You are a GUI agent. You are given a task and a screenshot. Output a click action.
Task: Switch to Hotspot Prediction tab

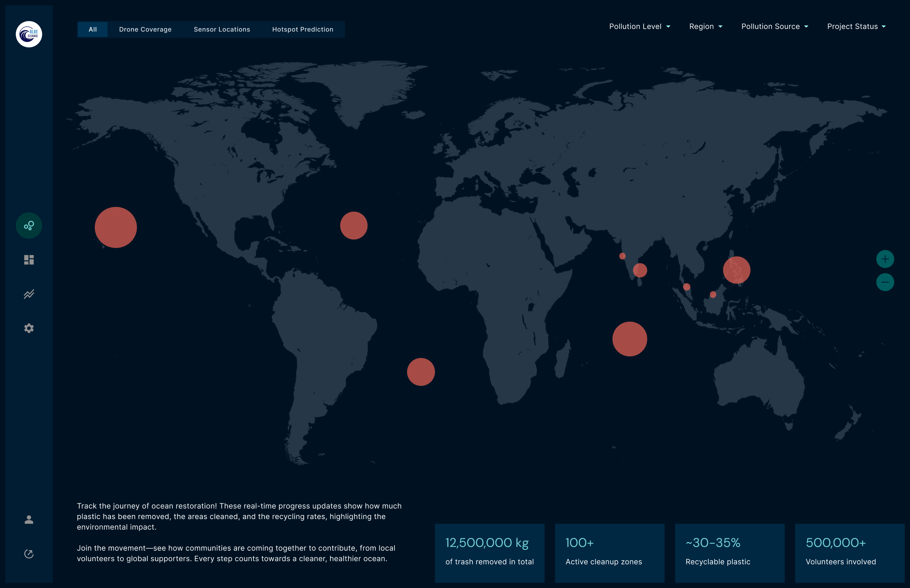click(x=303, y=29)
